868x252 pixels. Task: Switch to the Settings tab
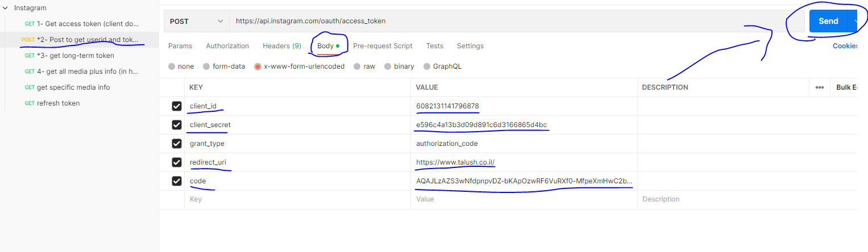tap(470, 46)
